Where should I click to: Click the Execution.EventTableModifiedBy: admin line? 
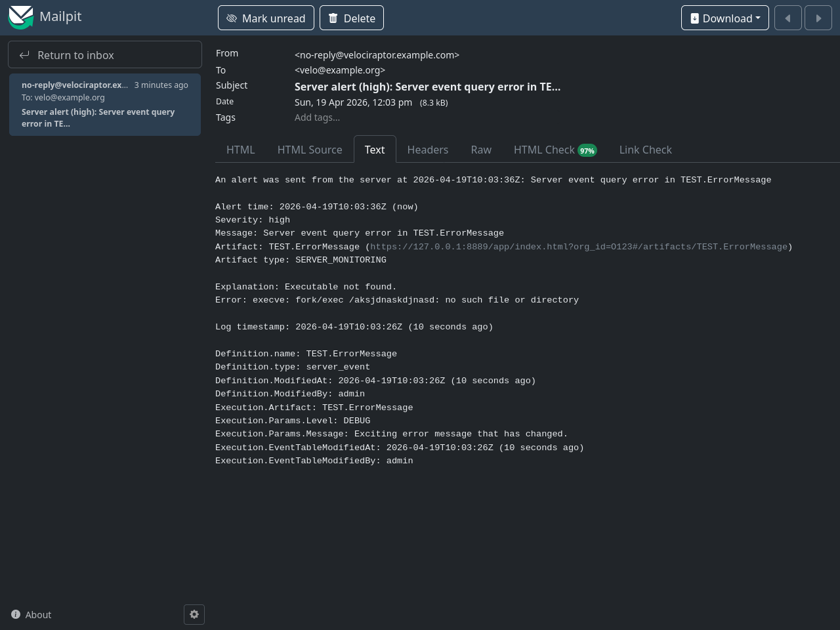pos(314,461)
